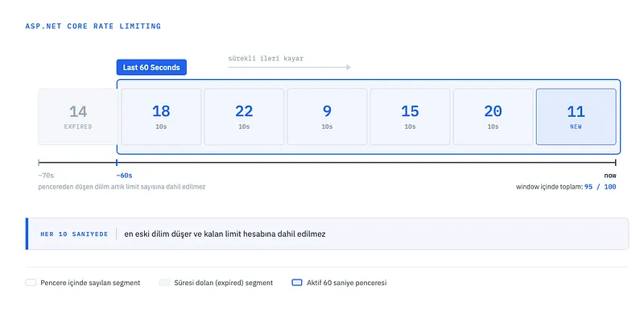Click the ASP.NET CORE RATE LIMITING heading
644x319 pixels.
coord(93,27)
